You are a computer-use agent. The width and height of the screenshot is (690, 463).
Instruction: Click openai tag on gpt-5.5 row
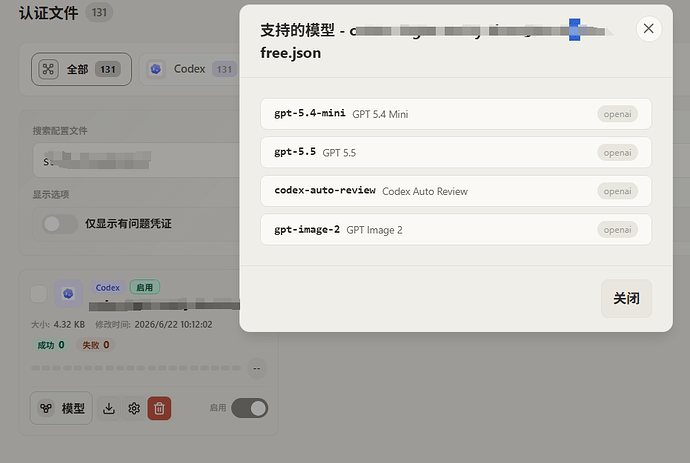coord(617,153)
